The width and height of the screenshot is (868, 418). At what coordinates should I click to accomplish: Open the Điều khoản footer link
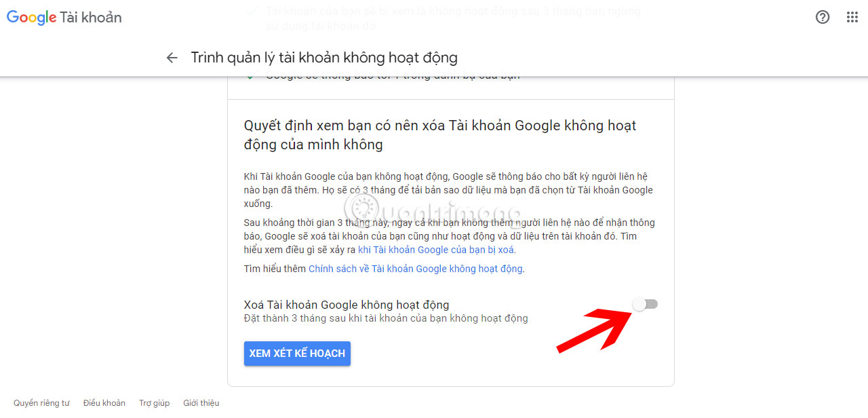pos(104,403)
